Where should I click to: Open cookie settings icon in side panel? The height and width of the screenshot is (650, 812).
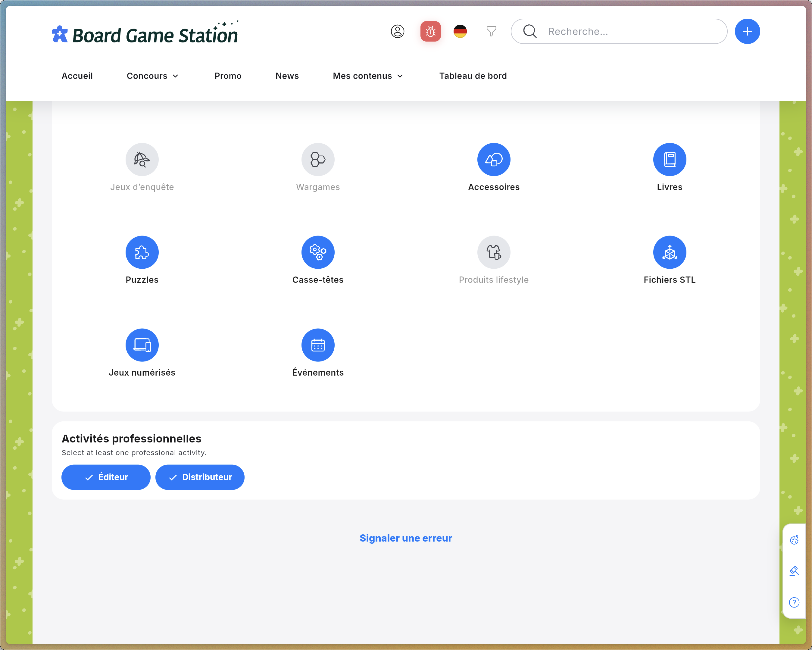coord(794,540)
